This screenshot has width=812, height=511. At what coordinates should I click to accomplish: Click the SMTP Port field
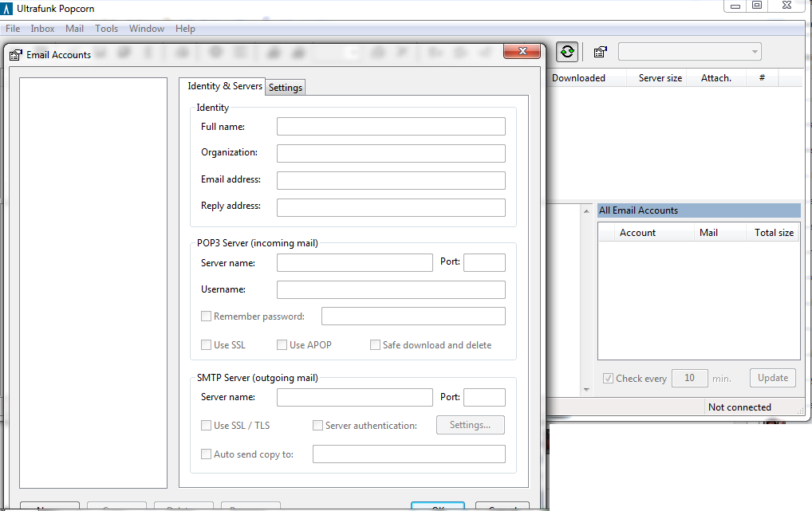coord(484,397)
